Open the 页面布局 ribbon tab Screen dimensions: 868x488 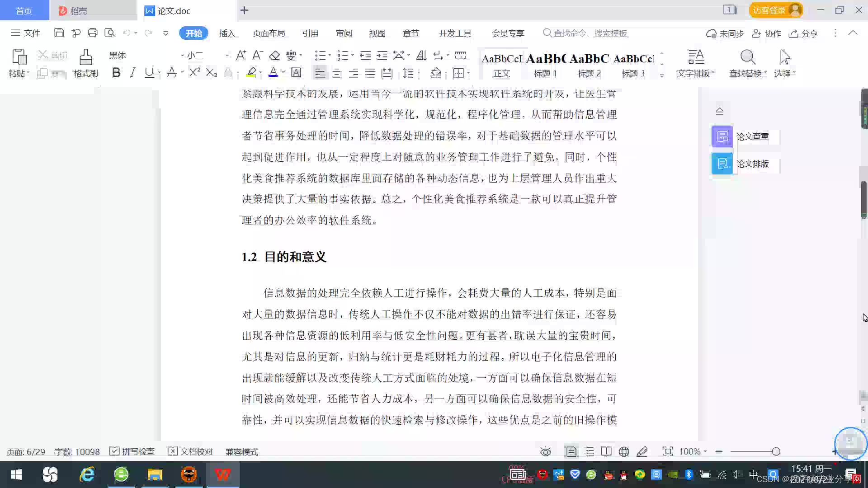[269, 33]
